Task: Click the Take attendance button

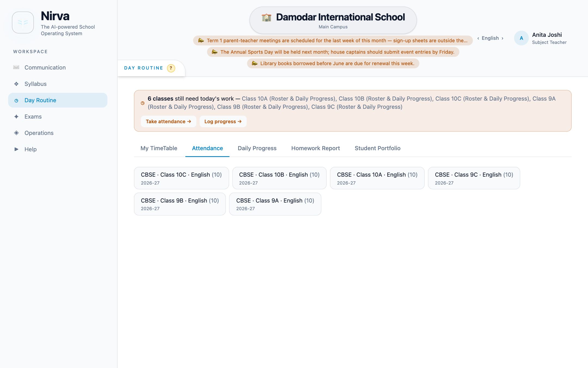Action: click(x=169, y=122)
